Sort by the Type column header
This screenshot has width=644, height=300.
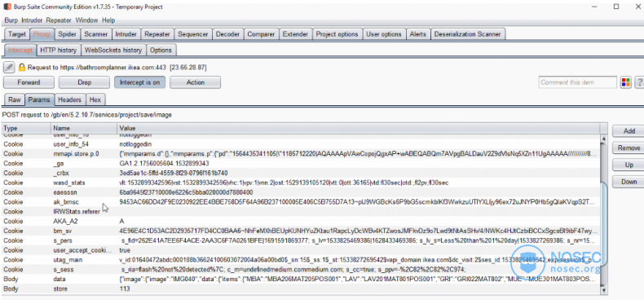[27, 128]
